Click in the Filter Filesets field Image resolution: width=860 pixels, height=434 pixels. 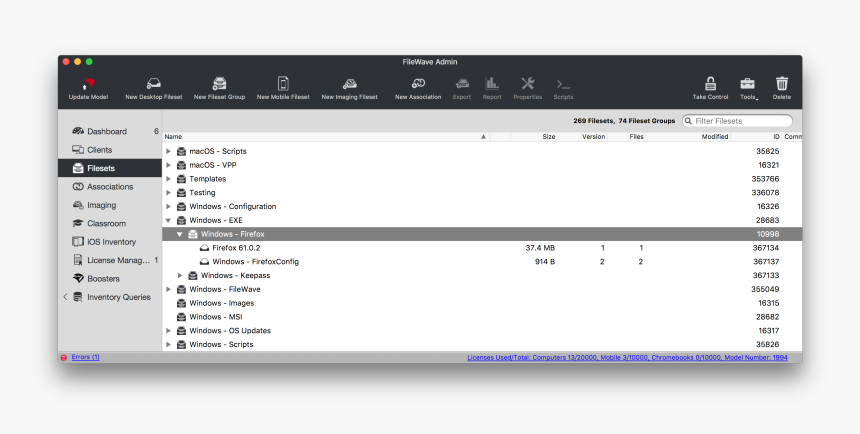click(737, 121)
